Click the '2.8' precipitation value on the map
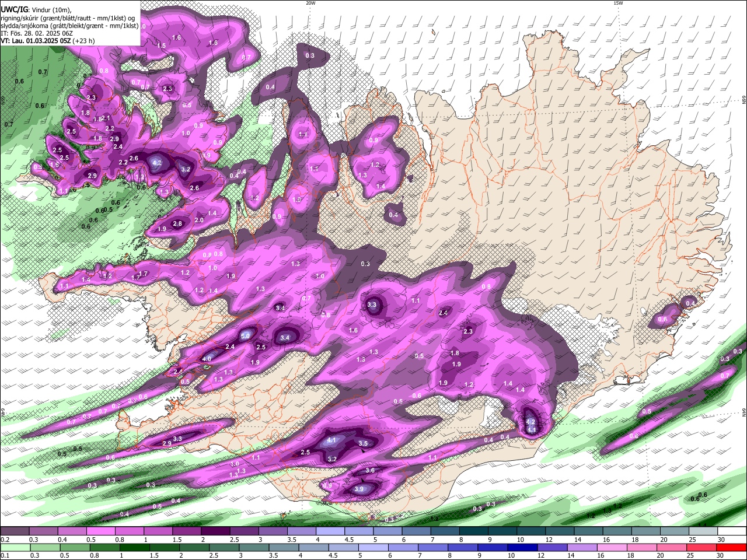747x560 pixels. tap(178, 224)
